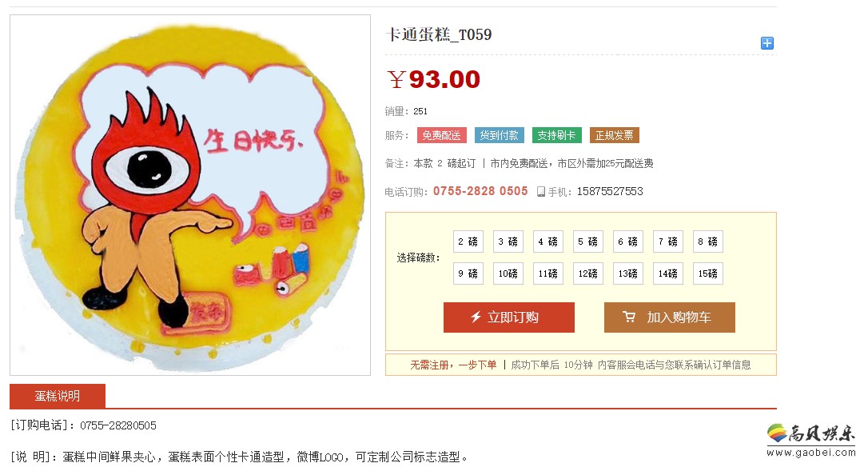Click the 货到付款 service tag
The height and width of the screenshot is (471, 868).
tap(500, 135)
